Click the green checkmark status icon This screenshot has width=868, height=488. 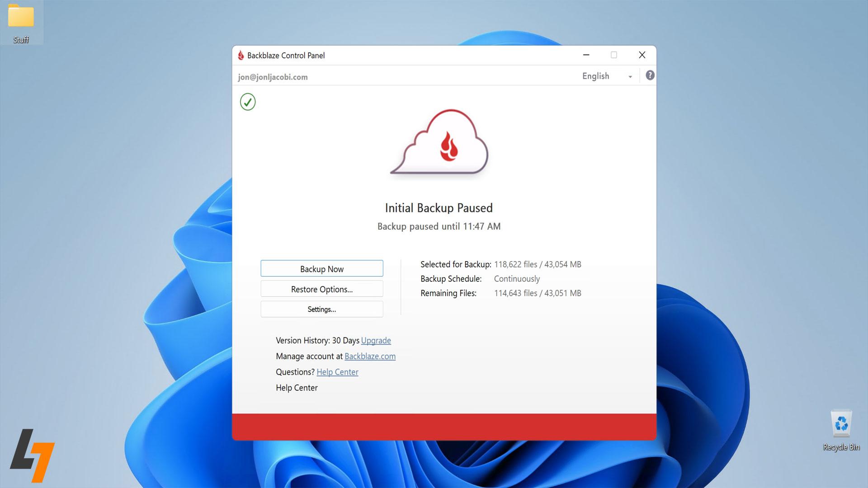pyautogui.click(x=248, y=102)
